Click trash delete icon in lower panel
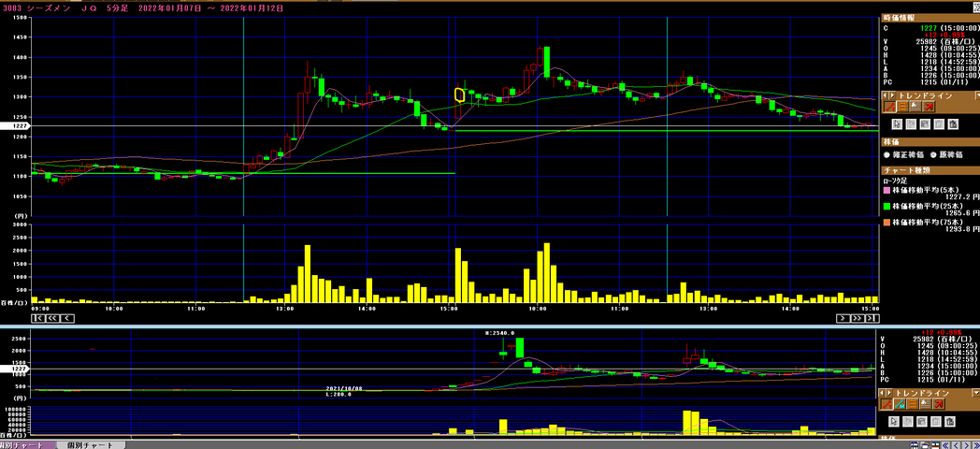This screenshot has width=980, height=449. pos(936,422)
